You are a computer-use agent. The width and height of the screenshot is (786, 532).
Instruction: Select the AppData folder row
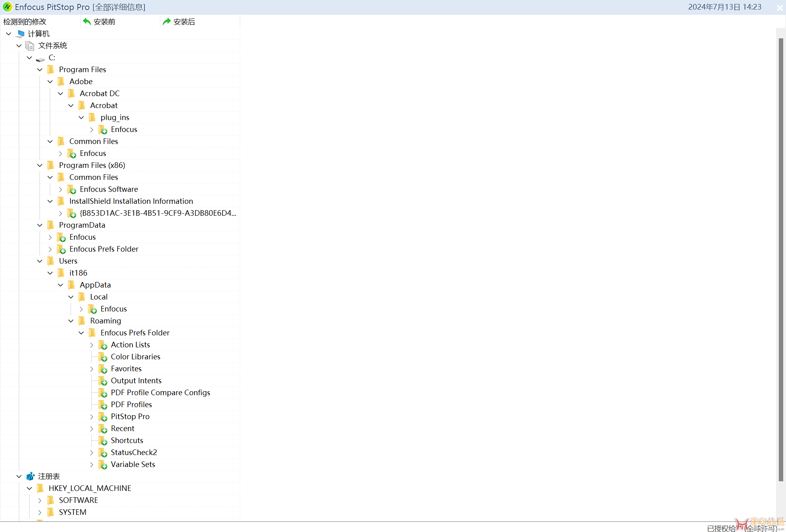[120, 285]
